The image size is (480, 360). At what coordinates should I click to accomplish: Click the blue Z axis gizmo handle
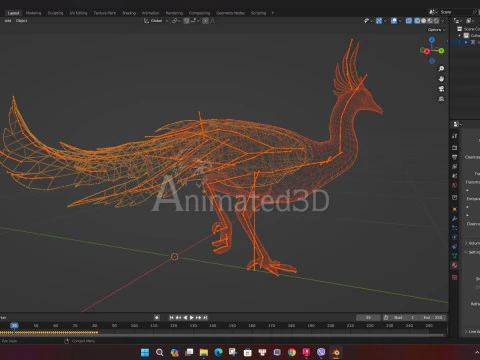click(432, 40)
